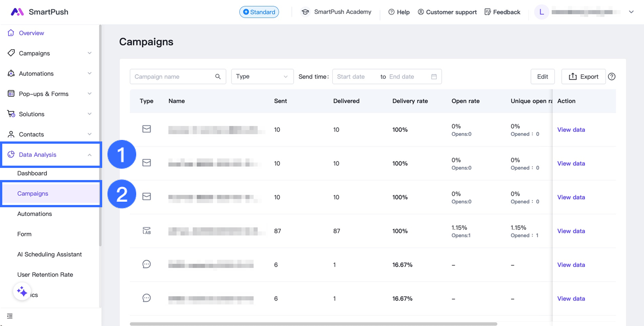The width and height of the screenshot is (644, 326).
Task: Go to AI Scheduling Assistant
Action: tap(50, 254)
